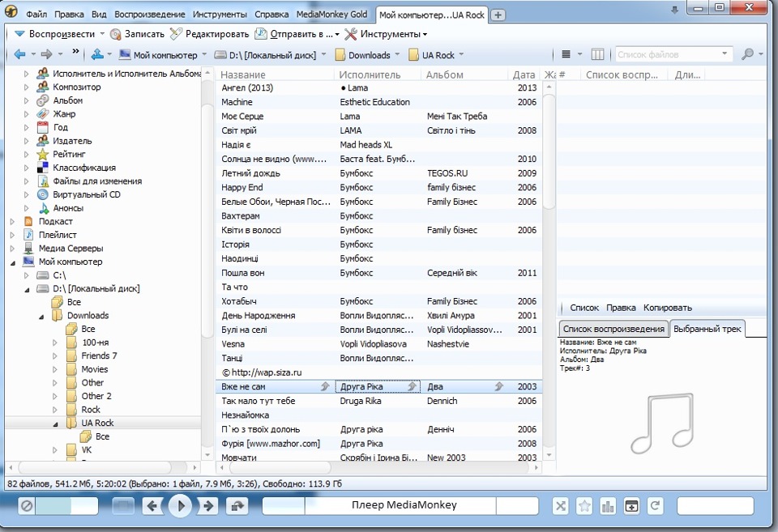Click the window-with-plus icon in player bar
The height and width of the screenshot is (532, 778).
coord(631,506)
